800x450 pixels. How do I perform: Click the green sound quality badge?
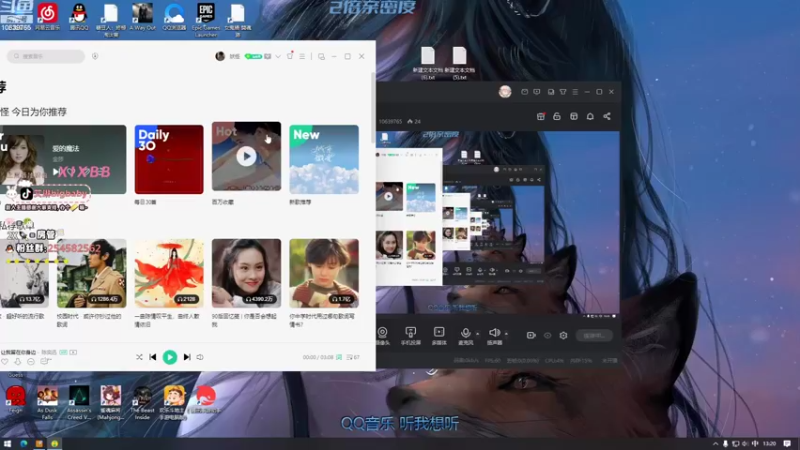click(63, 353)
